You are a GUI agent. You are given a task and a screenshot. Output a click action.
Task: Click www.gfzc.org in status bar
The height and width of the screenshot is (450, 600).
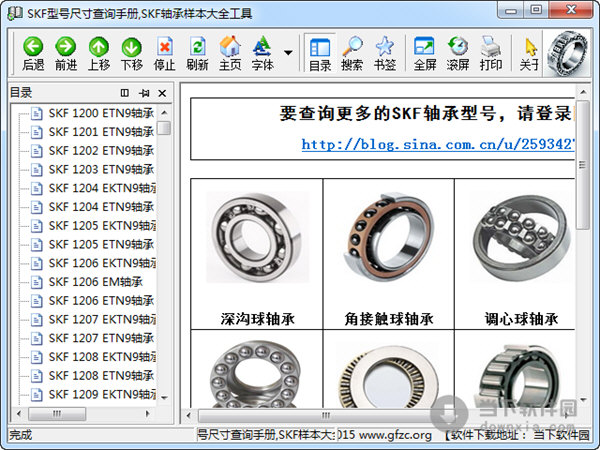[x=396, y=435]
